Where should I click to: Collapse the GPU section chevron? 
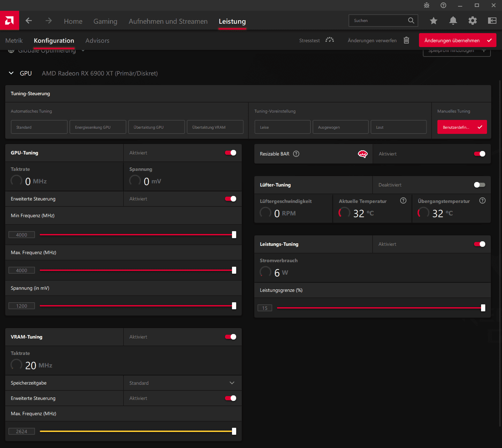point(11,73)
